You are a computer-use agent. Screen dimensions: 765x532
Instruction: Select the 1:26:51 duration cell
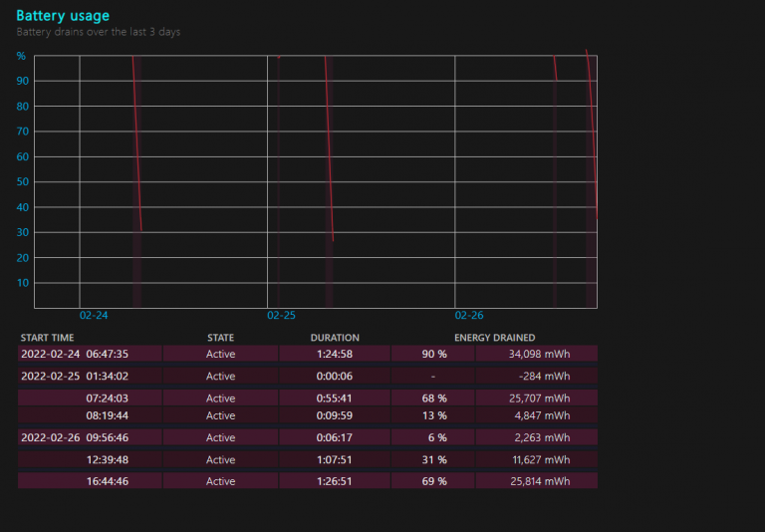point(334,481)
